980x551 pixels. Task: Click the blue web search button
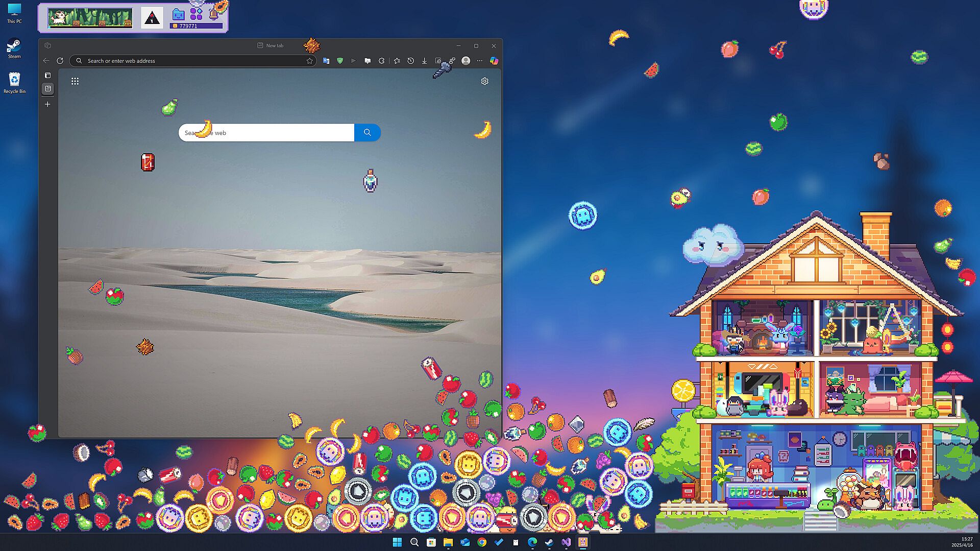[x=367, y=133]
